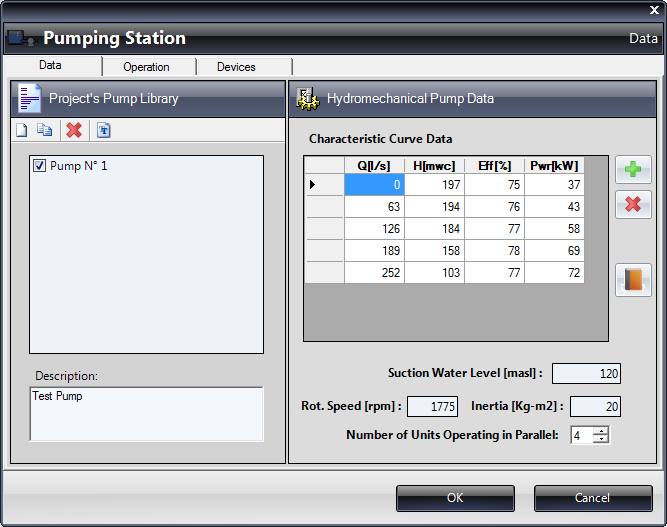The image size is (667, 527).
Task: Increase number of parallel units
Action: point(600,431)
